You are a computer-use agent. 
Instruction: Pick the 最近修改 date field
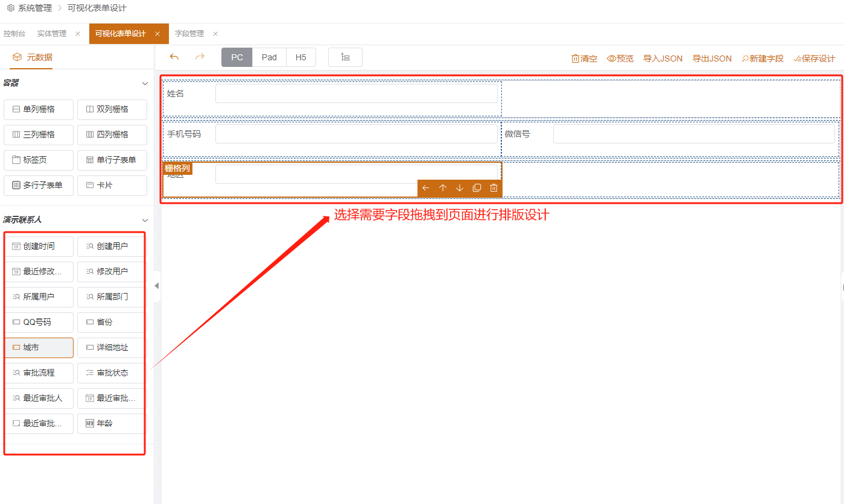[39, 271]
